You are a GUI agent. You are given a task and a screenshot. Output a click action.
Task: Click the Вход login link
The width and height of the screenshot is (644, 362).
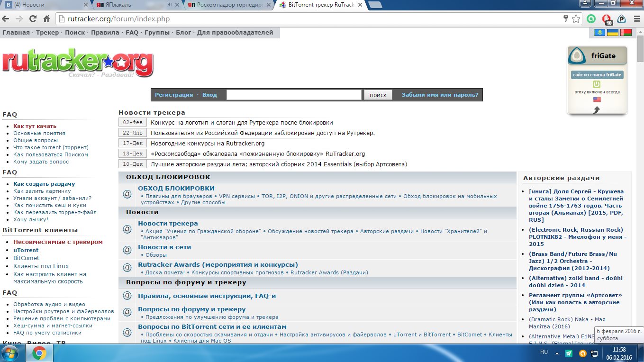click(209, 95)
